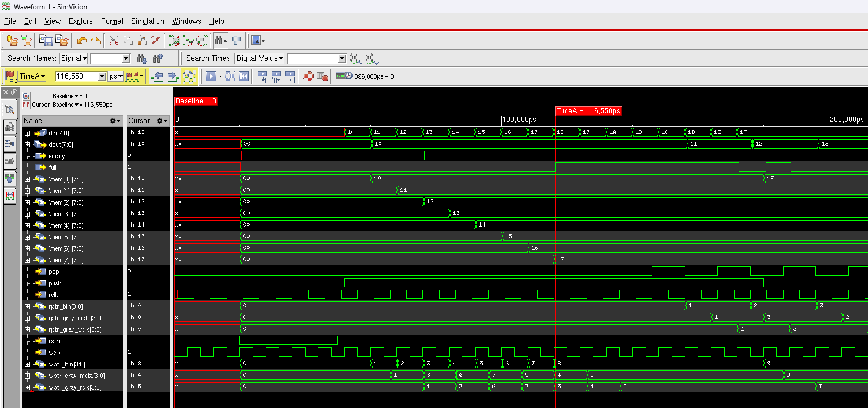
Task: Select the pop signal row
Action: [x=73, y=272]
